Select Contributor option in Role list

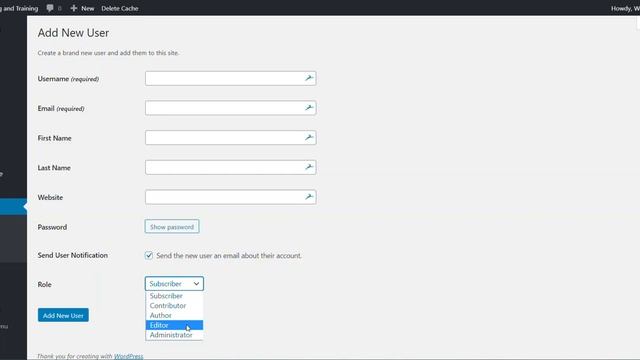(x=174, y=306)
